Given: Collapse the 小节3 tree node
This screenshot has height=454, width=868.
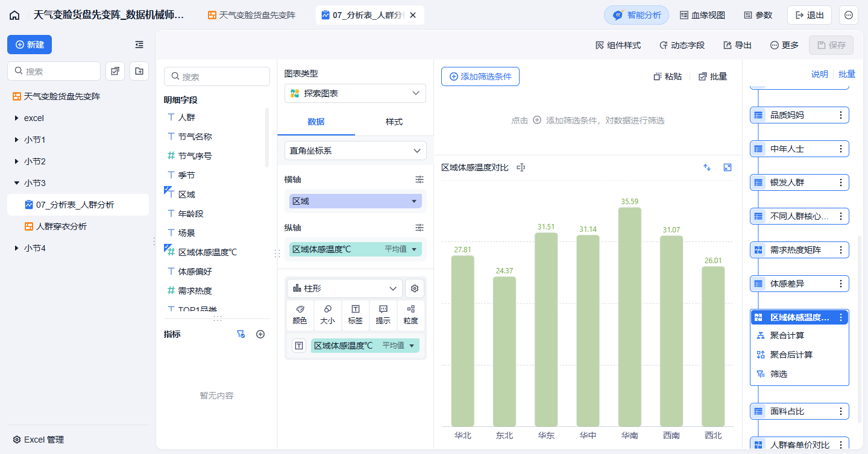Looking at the screenshot, I should pos(16,183).
